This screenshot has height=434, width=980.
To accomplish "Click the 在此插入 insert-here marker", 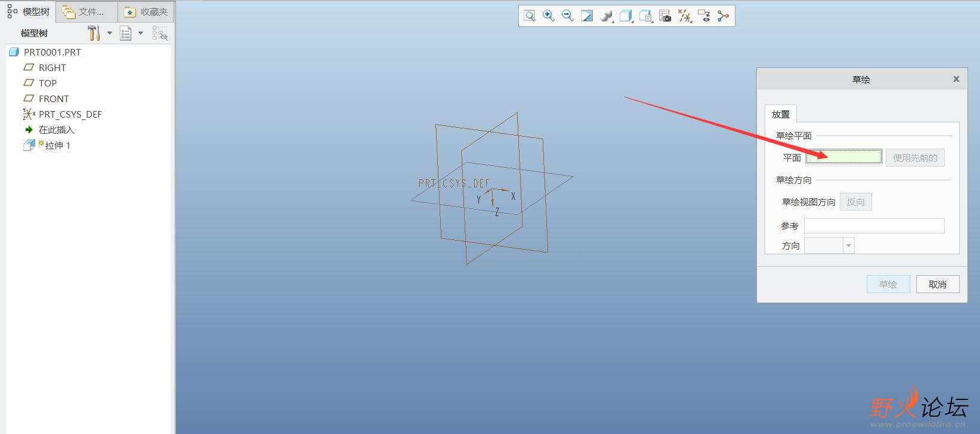I will point(57,130).
